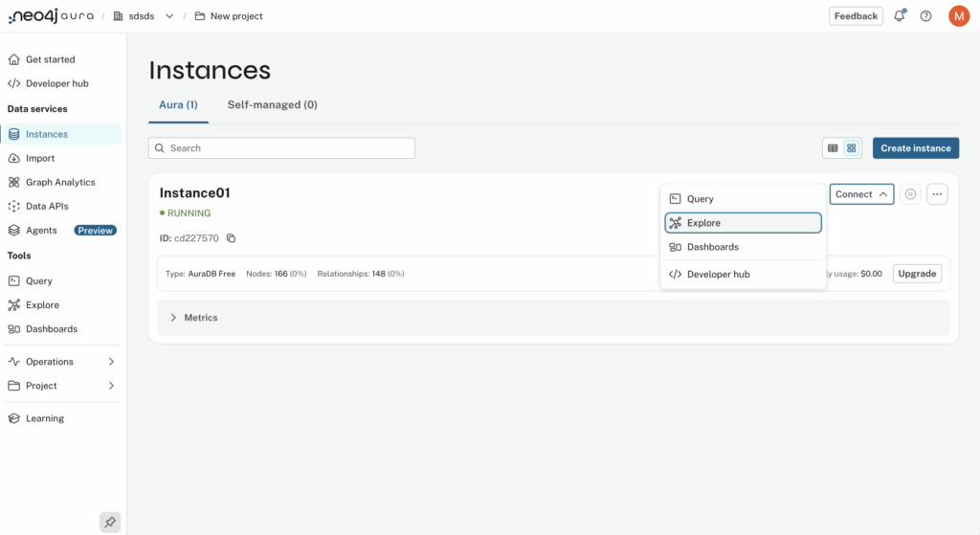The height and width of the screenshot is (535, 980).
Task: Click the Type: AuraDB Free text
Action: 201,274
